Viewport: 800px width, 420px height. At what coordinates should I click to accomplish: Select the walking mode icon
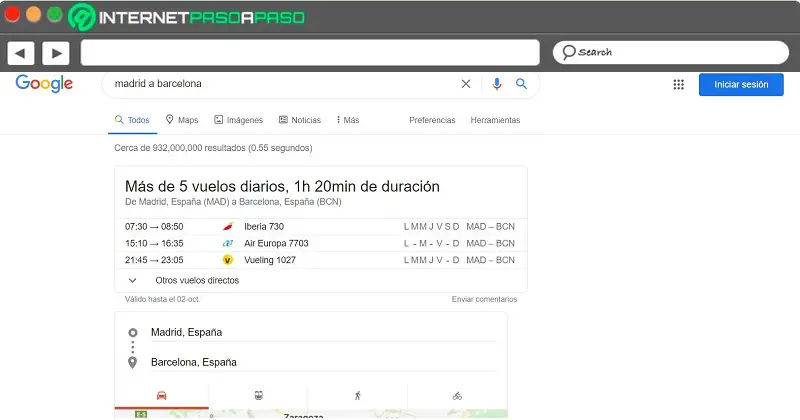[357, 396]
